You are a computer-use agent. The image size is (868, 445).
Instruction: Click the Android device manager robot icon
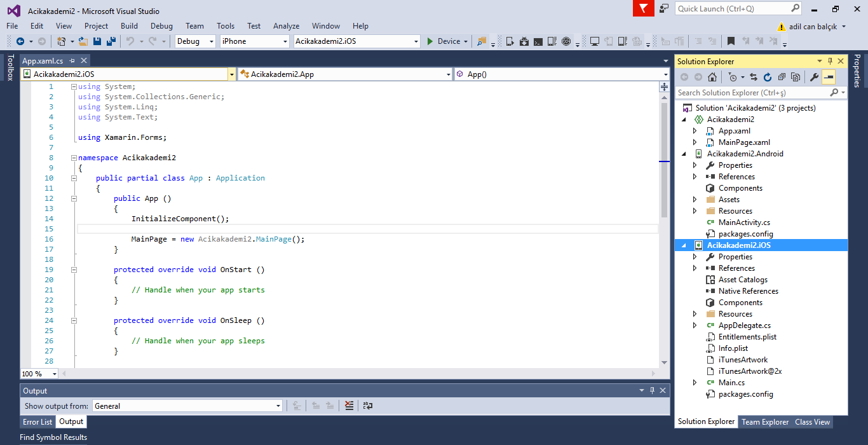524,41
